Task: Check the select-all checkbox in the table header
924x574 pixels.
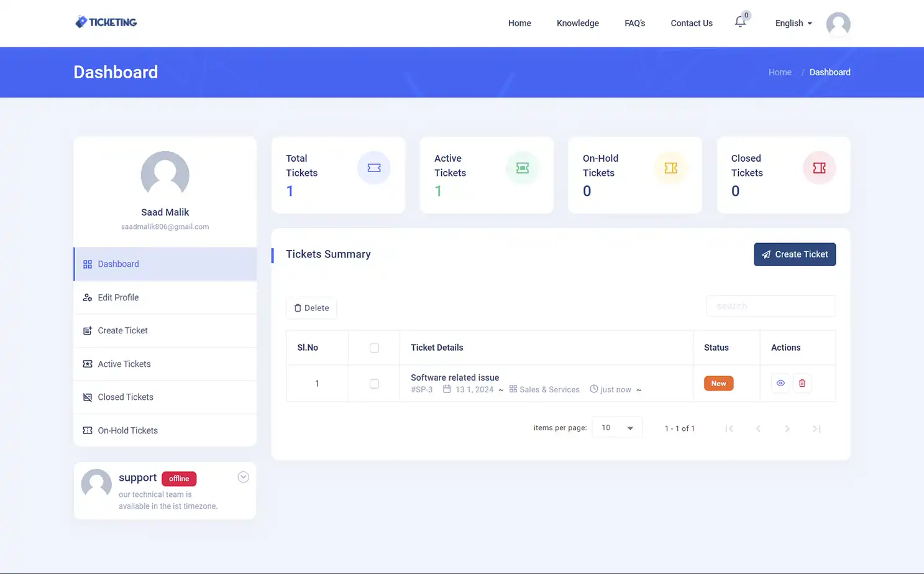Action: (374, 347)
